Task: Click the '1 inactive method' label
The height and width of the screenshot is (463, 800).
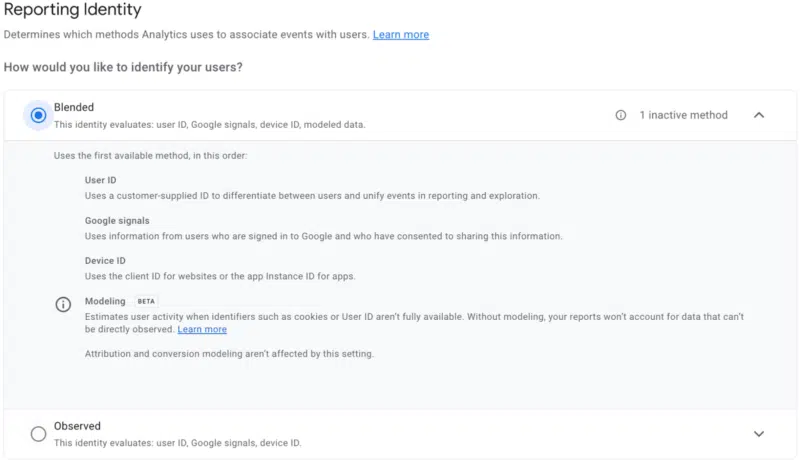Action: click(x=683, y=115)
